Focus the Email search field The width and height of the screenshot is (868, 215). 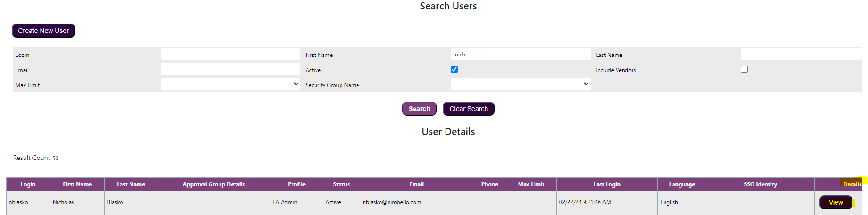pos(231,69)
